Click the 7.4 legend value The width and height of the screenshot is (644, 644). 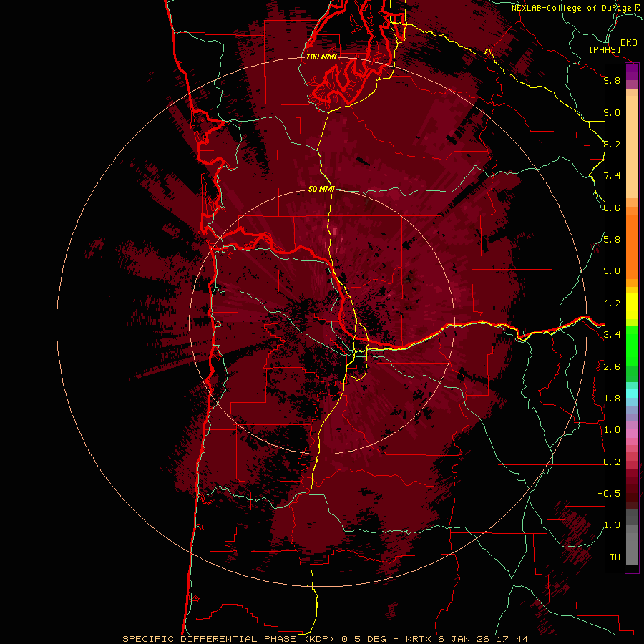coord(612,176)
